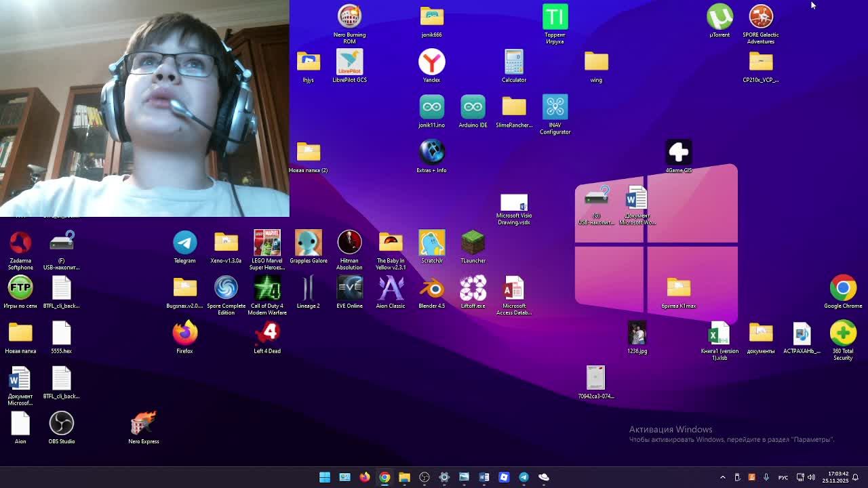
Task: Open Microsoft Visio Drawing.vsdx file
Action: (x=513, y=203)
